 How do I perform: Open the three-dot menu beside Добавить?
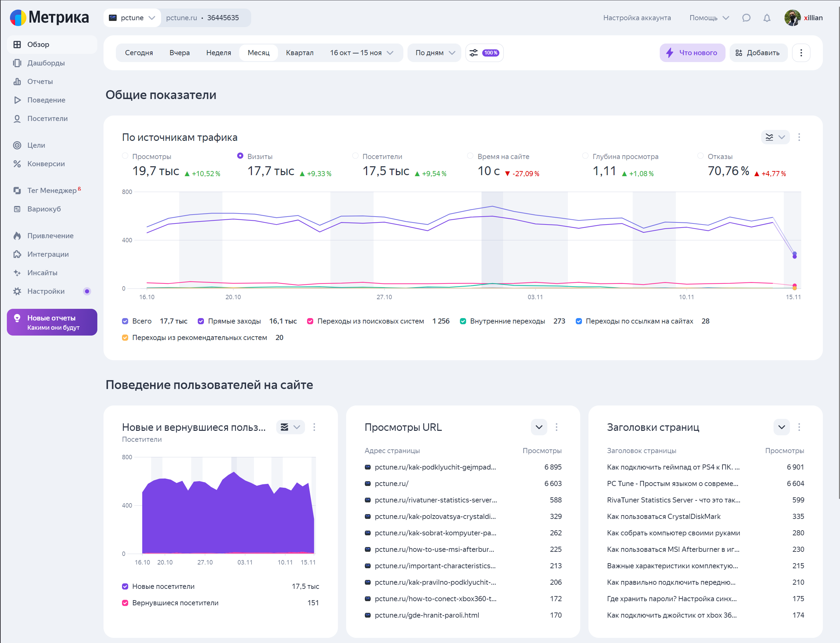[801, 53]
